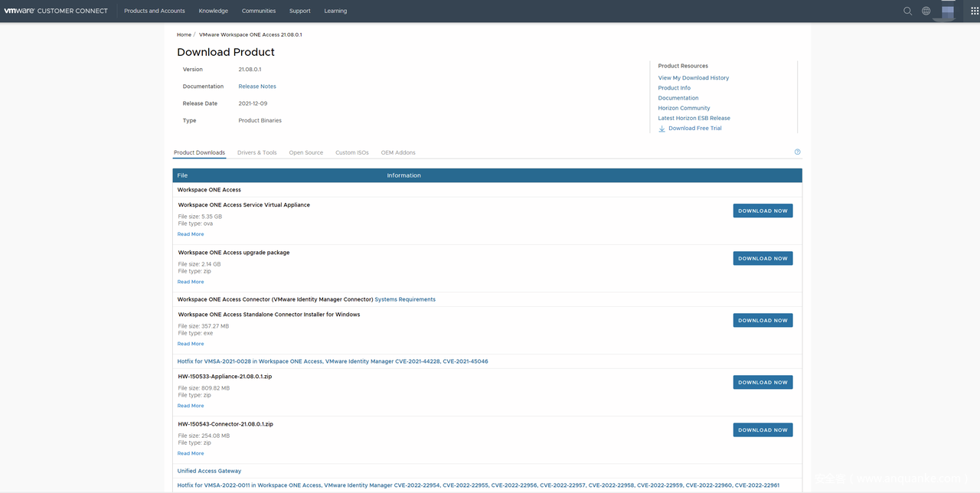Screen dimensions: 980x493
Task: Click the Download Free Trial arrow icon
Action: click(x=662, y=129)
